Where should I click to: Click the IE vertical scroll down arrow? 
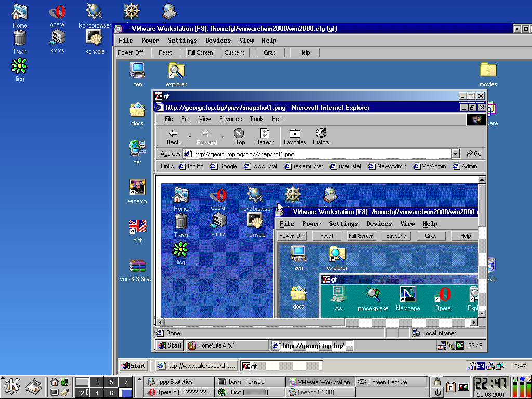tap(482, 313)
